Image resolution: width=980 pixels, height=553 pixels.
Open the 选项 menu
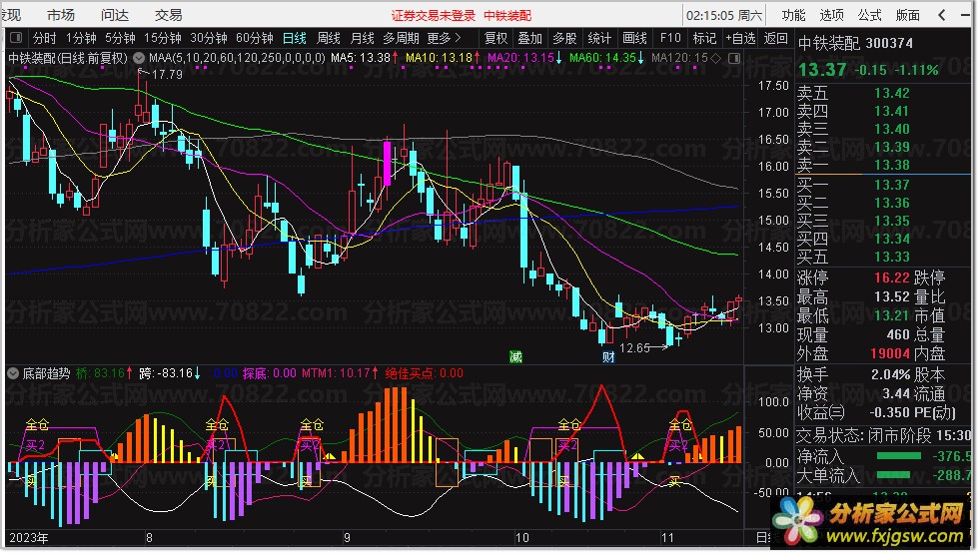831,15
